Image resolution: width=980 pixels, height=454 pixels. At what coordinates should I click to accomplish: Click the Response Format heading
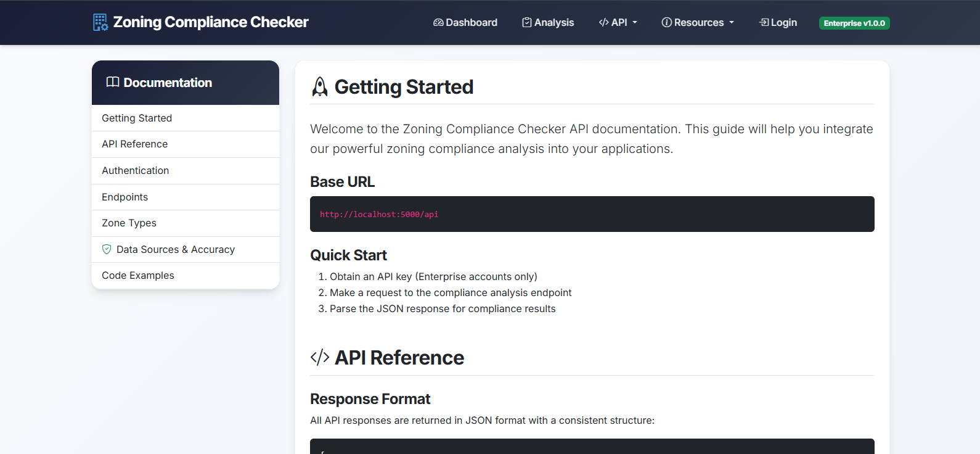pyautogui.click(x=370, y=399)
